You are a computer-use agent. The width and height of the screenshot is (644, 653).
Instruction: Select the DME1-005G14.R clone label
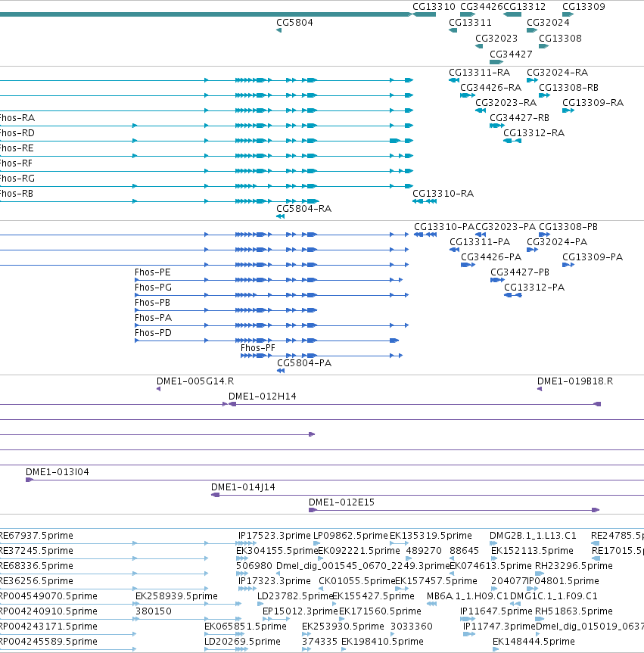pyautogui.click(x=195, y=381)
